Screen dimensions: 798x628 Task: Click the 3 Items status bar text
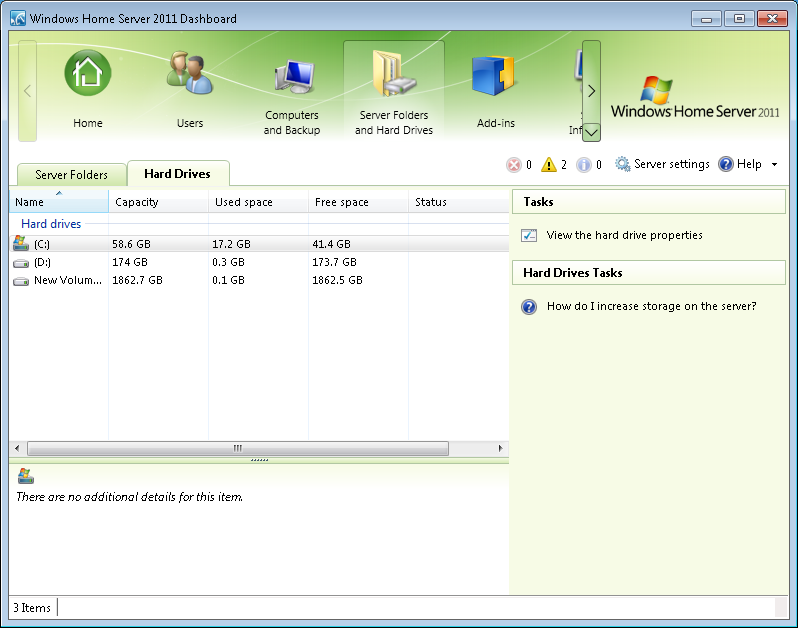(x=32, y=608)
